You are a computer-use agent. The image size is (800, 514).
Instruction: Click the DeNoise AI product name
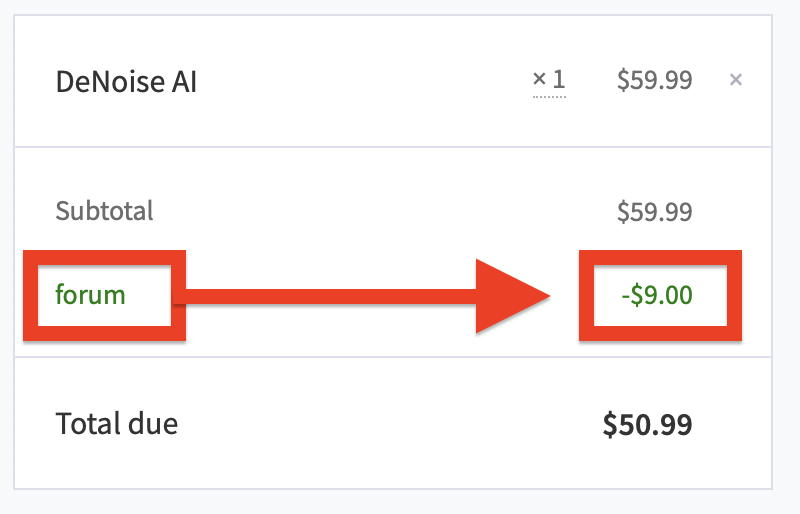[126, 82]
